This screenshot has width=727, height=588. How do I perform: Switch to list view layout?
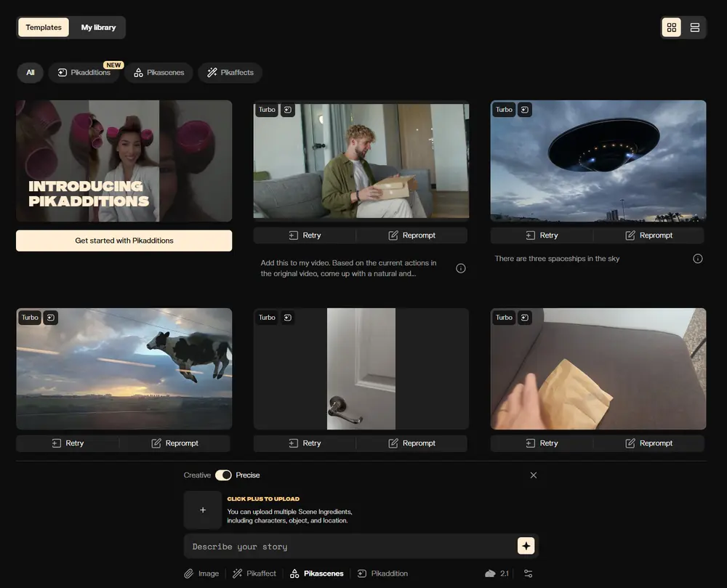[694, 28]
